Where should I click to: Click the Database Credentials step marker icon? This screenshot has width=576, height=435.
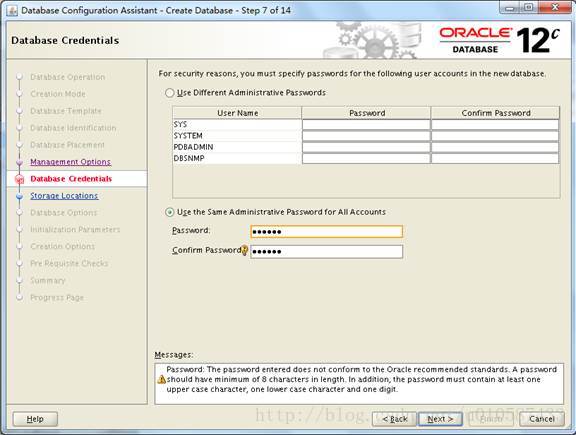point(19,179)
